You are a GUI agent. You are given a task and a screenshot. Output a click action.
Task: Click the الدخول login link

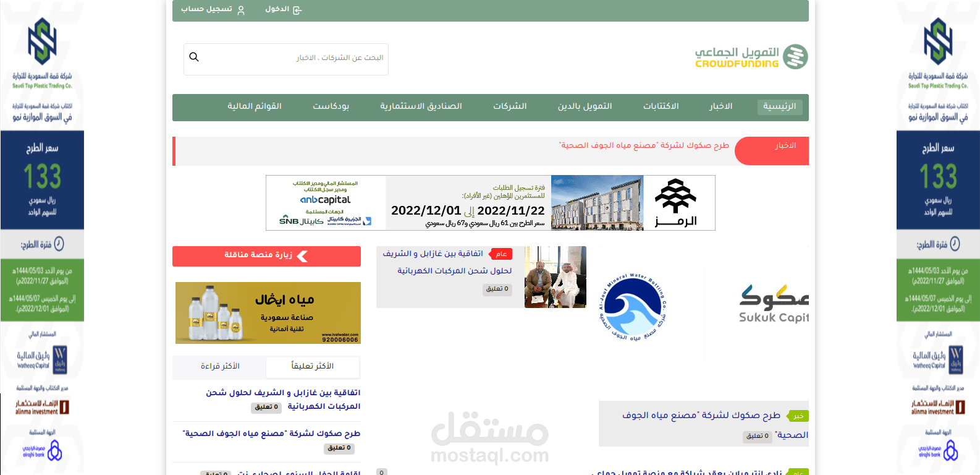(277, 9)
